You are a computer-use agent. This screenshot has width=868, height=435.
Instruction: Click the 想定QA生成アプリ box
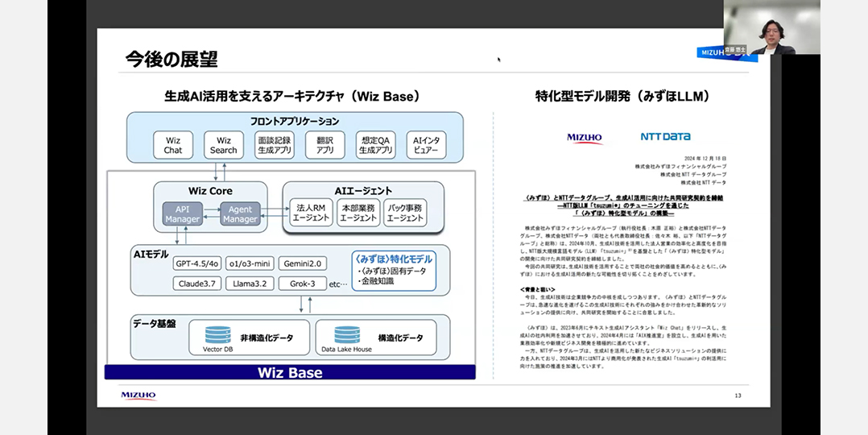tap(376, 145)
